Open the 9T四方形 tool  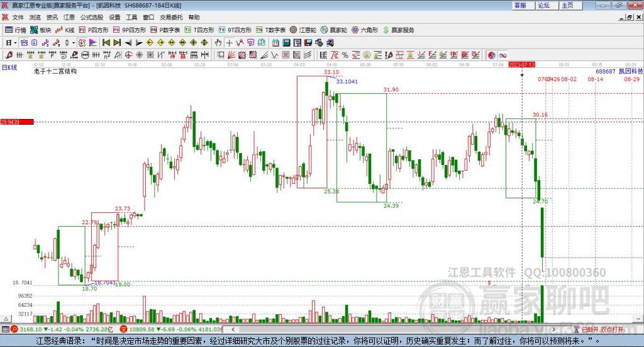[x=235, y=30]
